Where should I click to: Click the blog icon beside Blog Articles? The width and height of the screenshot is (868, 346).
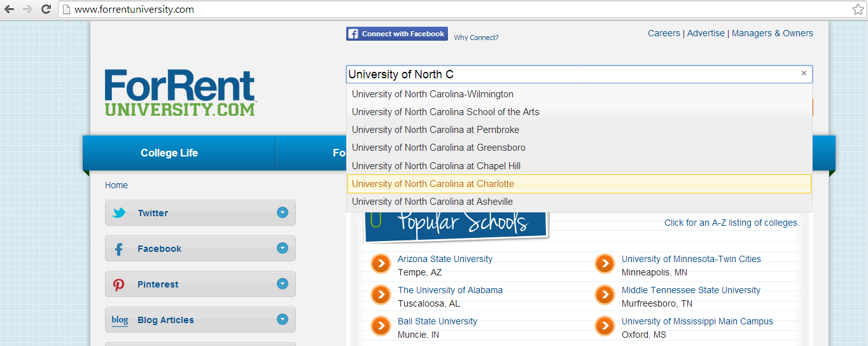[120, 320]
